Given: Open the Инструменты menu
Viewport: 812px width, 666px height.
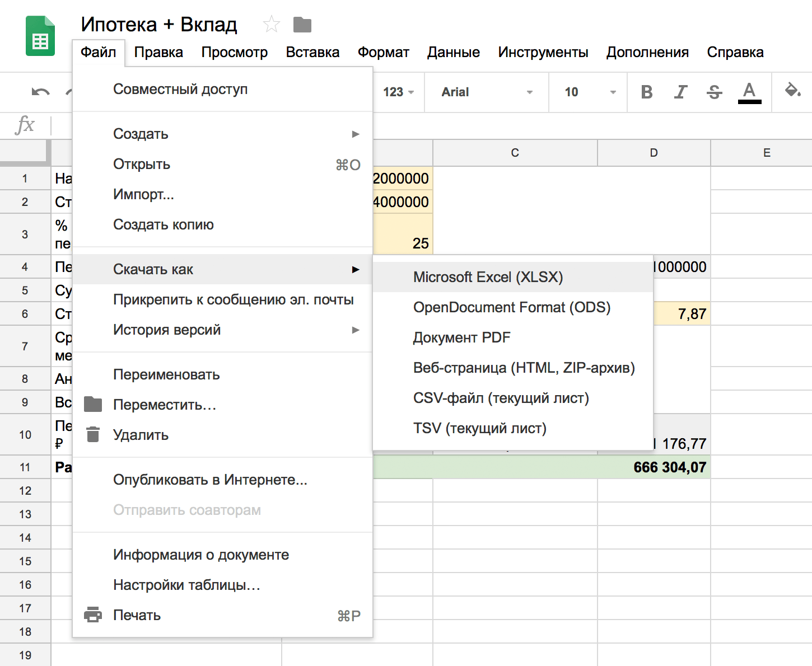Looking at the screenshot, I should click(x=543, y=52).
